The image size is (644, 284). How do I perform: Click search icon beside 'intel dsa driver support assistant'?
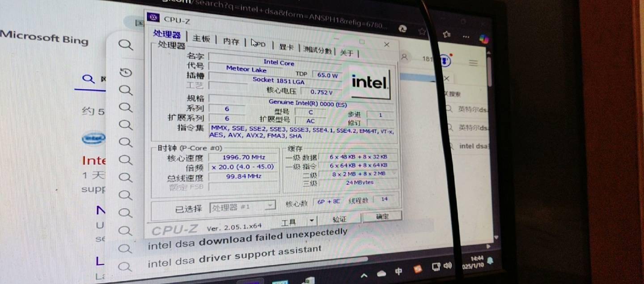tap(126, 267)
